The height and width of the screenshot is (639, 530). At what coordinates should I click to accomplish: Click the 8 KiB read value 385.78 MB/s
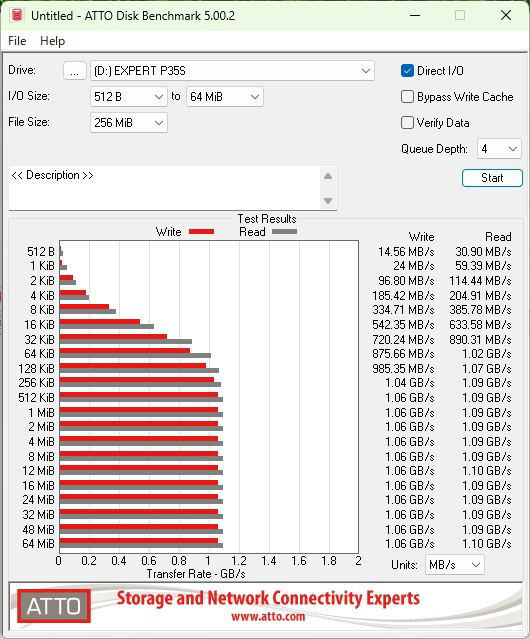tap(480, 310)
